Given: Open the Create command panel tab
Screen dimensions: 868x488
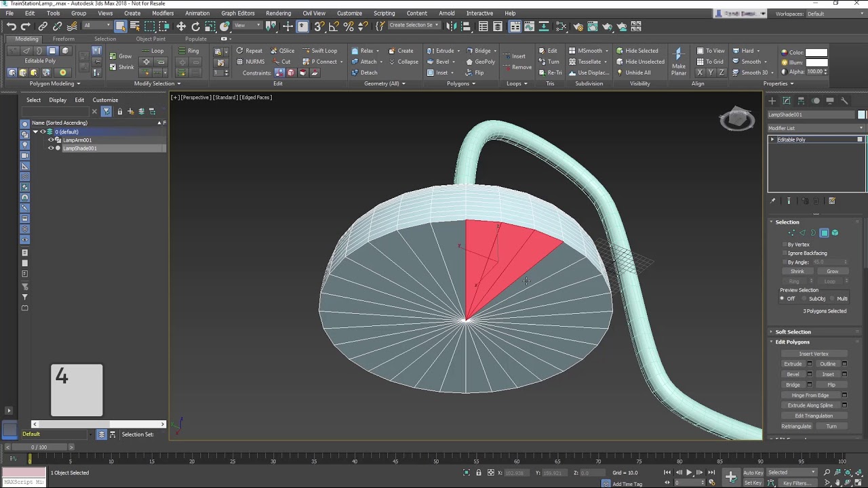Looking at the screenshot, I should tap(772, 101).
